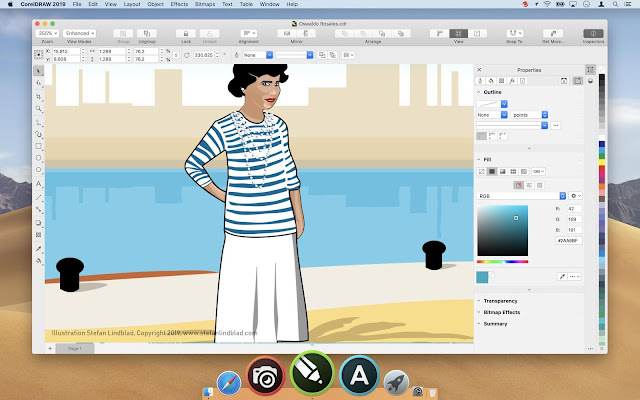Pick the Eyedropper tool in the toolbox
640x400 pixels.
tap(39, 247)
